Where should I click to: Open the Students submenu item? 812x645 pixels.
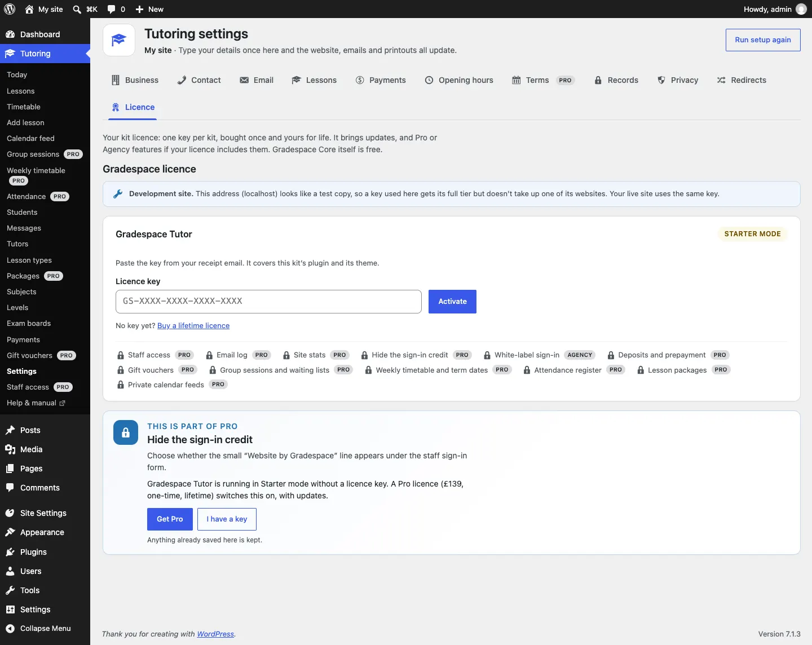coord(22,212)
